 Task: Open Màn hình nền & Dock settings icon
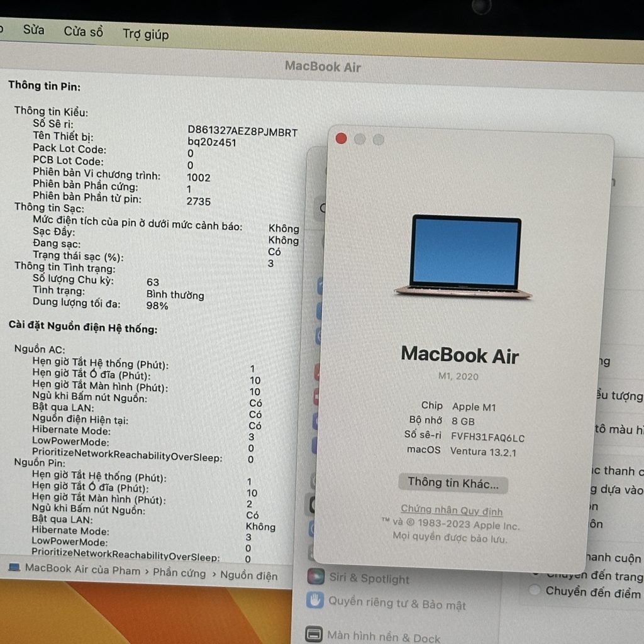313,634
